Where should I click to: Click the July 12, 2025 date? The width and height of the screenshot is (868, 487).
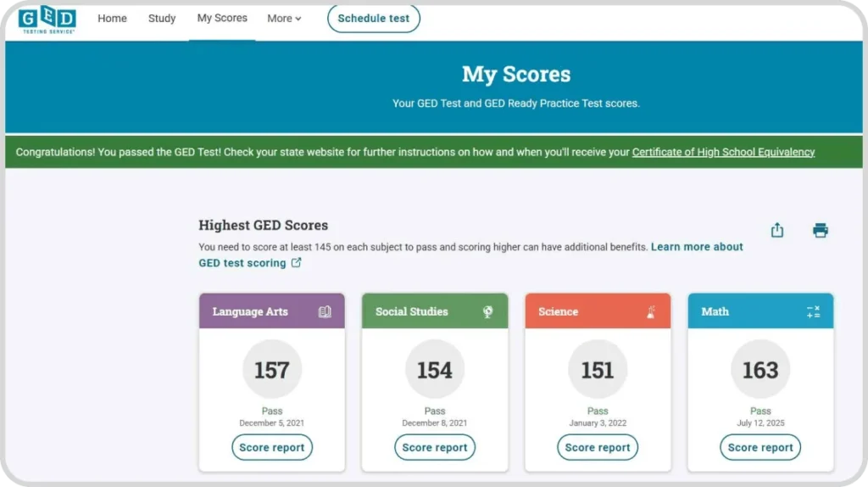[x=760, y=423]
